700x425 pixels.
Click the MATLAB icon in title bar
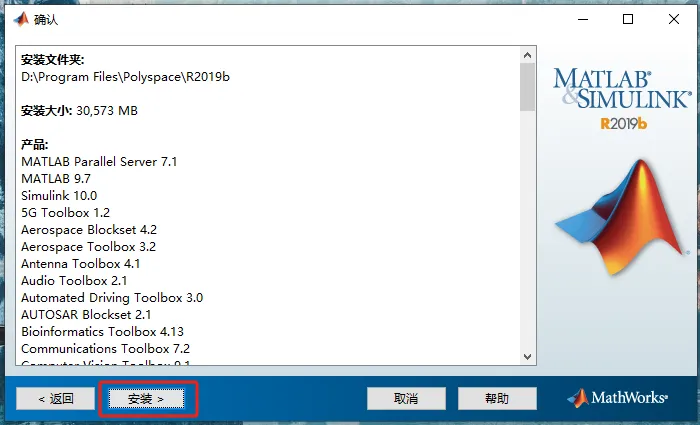click(x=21, y=19)
